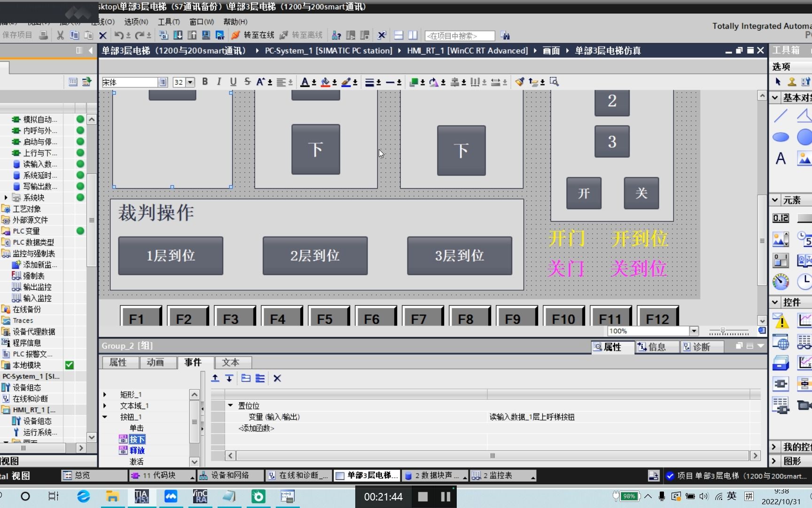
Task: Select the pointer tool in toolbox options
Action: (x=778, y=82)
